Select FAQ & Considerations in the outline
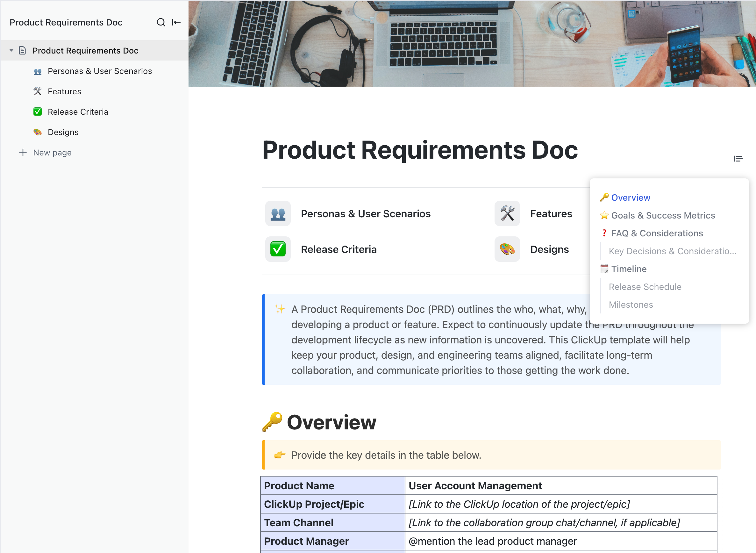The height and width of the screenshot is (553, 756). (657, 233)
